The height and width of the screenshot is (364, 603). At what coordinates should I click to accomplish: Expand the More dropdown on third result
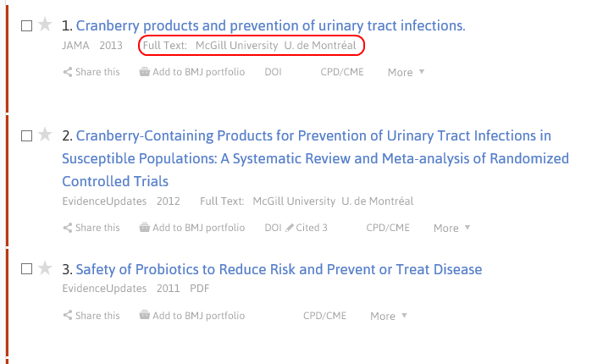388,316
